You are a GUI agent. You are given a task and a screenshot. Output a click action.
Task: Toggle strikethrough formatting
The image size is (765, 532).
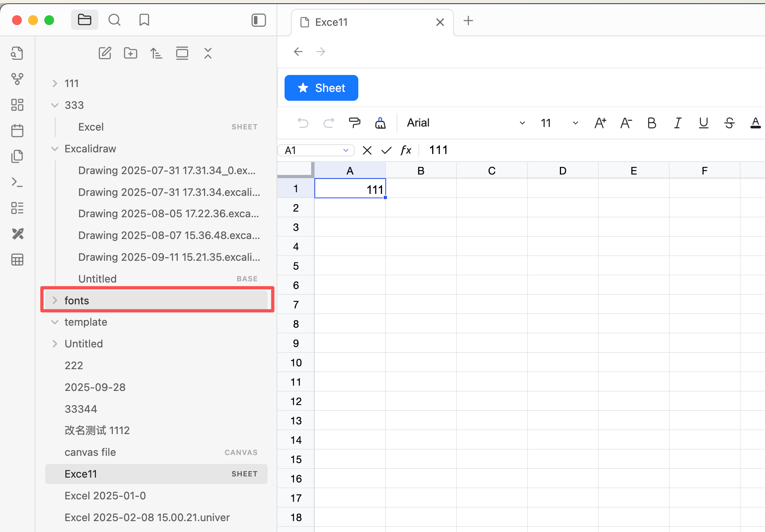point(730,123)
